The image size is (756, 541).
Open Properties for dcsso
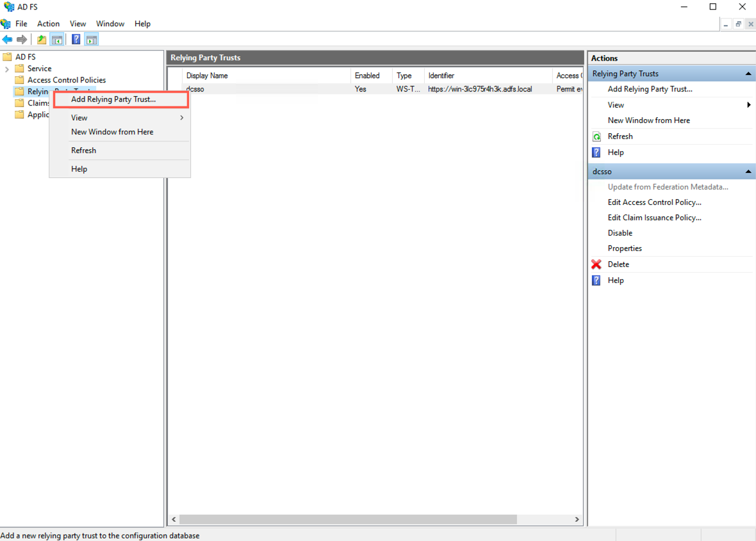pos(625,248)
